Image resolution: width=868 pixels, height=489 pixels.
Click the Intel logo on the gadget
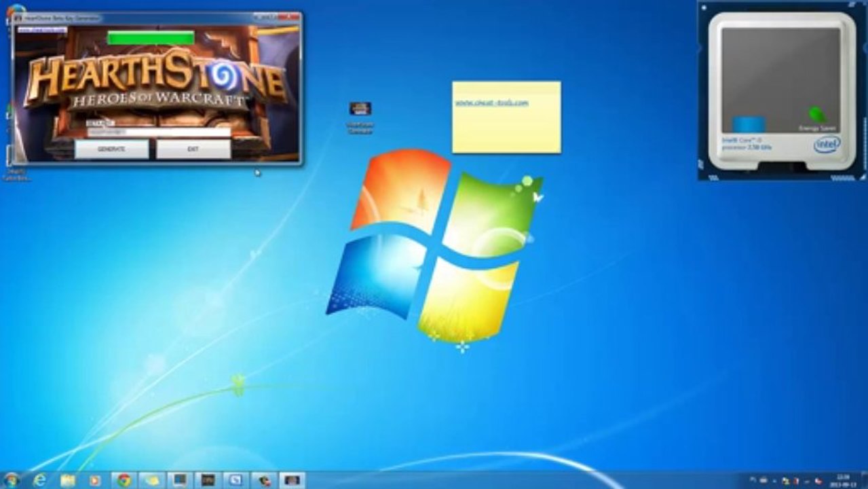pyautogui.click(x=827, y=145)
